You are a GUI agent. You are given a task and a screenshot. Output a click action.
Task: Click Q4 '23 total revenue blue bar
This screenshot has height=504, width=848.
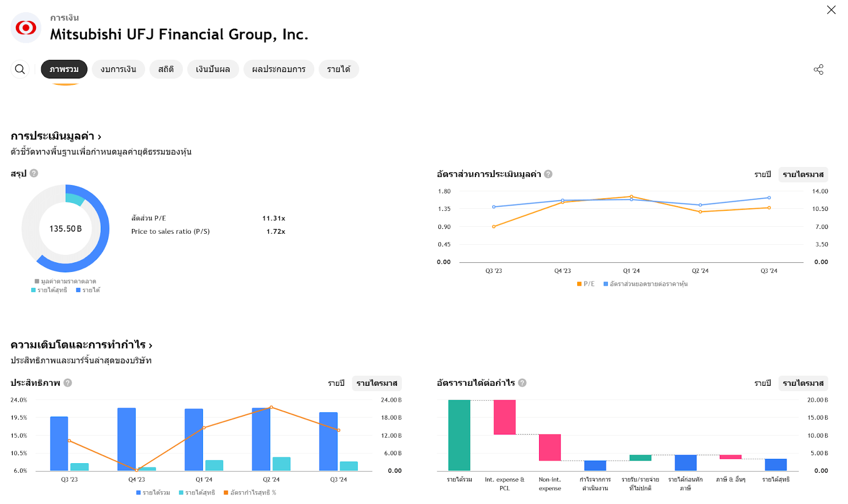127,439
